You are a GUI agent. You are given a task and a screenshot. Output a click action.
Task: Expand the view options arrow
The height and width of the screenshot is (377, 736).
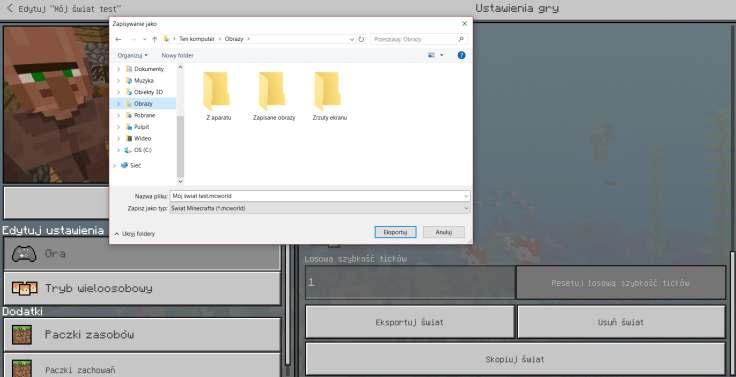(441, 55)
